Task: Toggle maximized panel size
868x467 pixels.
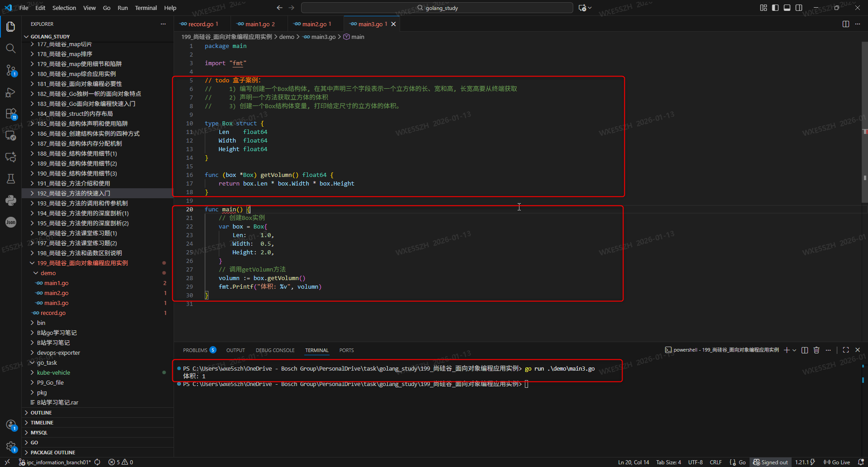Action: 846,350
